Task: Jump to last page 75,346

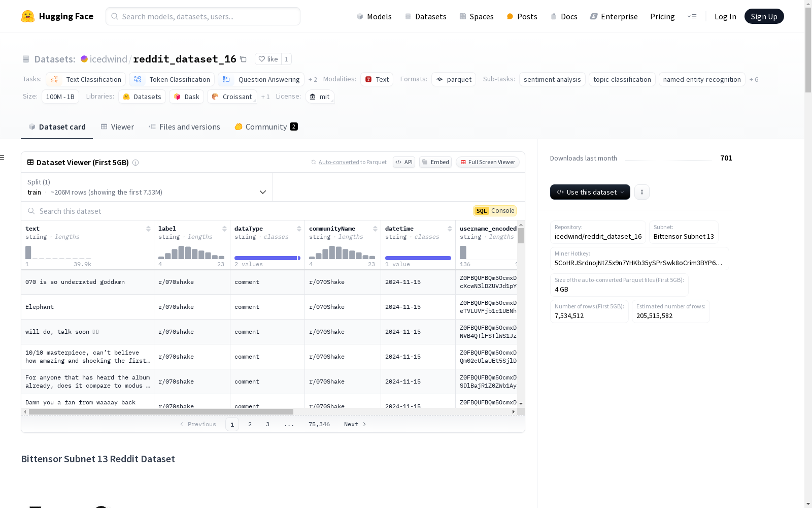Action: coord(319,424)
